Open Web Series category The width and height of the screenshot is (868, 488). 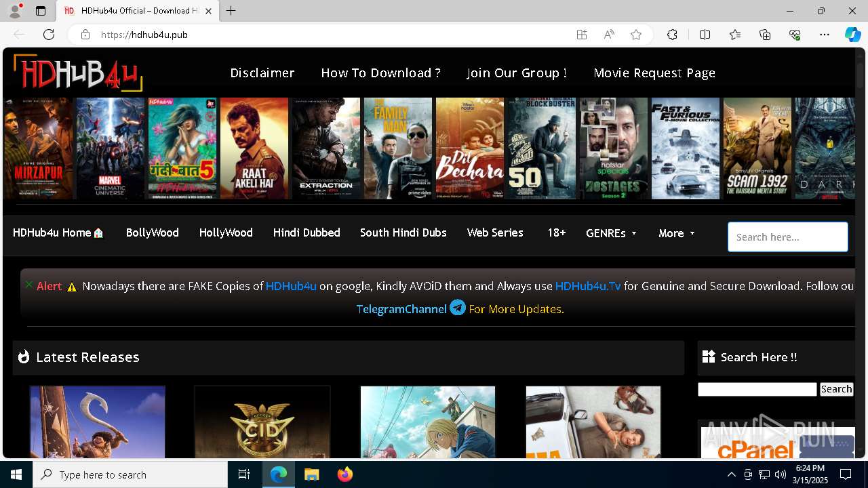pos(495,232)
